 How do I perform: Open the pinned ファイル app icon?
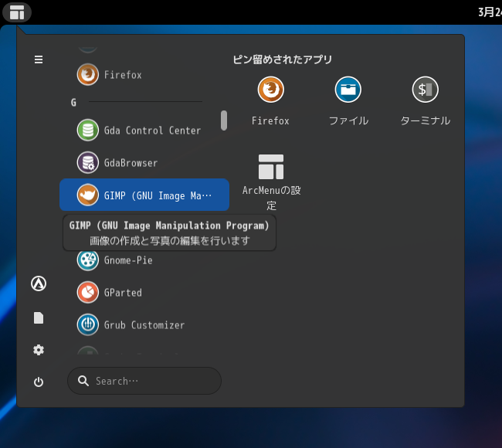(x=348, y=90)
